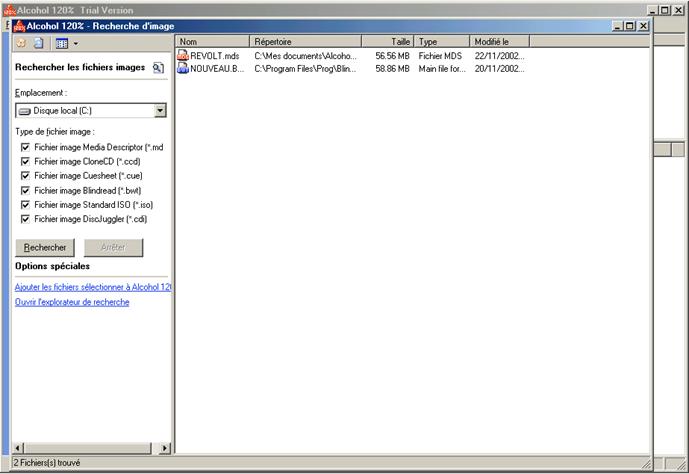Screen dimensions: 689x474
Task: Open the view mode dropdown arrow
Action: click(76, 43)
